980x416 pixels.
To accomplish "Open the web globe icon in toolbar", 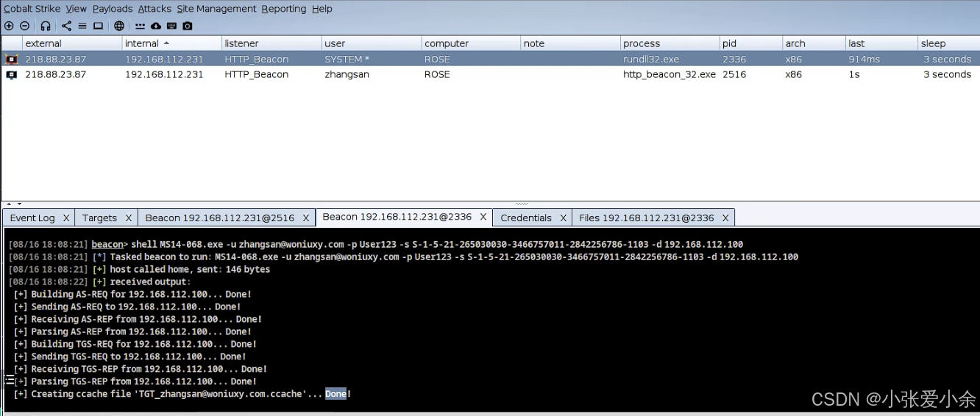I will click(x=119, y=26).
